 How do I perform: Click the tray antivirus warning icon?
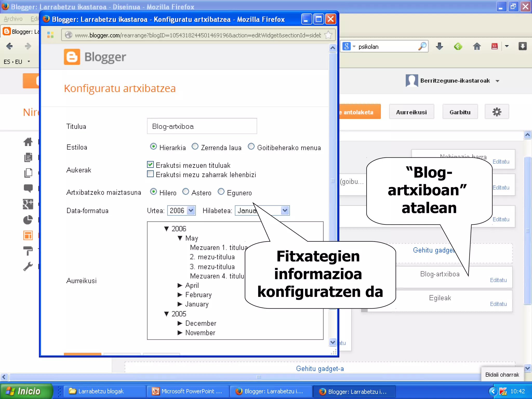503,391
